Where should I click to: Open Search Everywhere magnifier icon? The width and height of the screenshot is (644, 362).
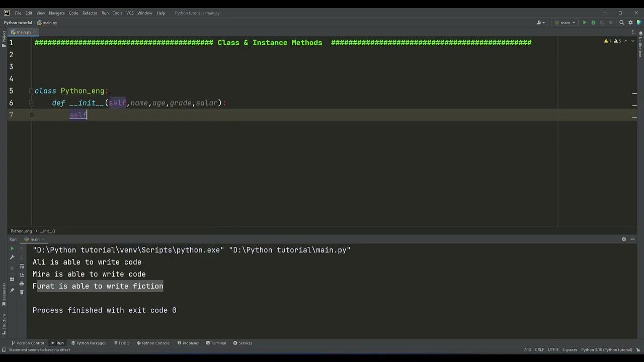(x=622, y=23)
